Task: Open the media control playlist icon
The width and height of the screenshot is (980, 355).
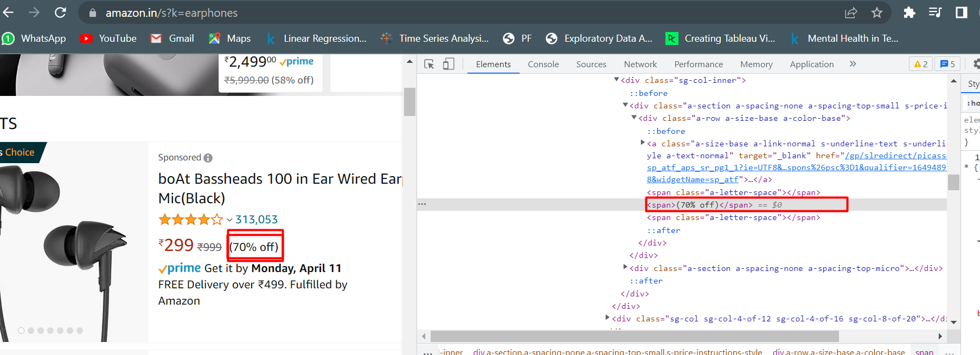Action: [x=936, y=12]
